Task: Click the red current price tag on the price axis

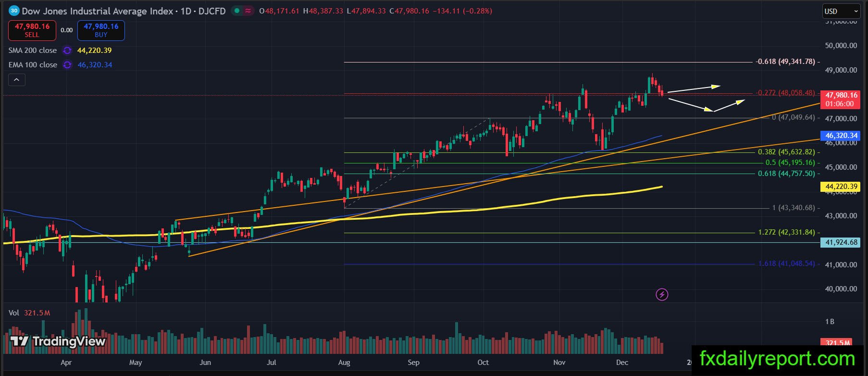Action: [839, 100]
